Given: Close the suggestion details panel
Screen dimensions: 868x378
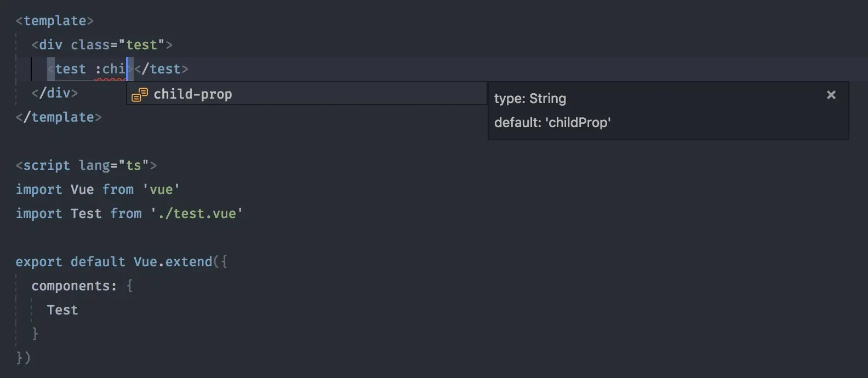Looking at the screenshot, I should (831, 95).
